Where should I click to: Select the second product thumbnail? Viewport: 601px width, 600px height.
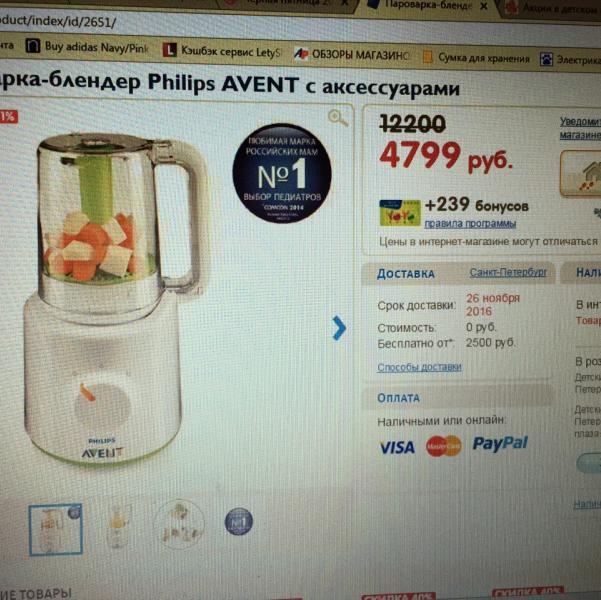tap(118, 526)
